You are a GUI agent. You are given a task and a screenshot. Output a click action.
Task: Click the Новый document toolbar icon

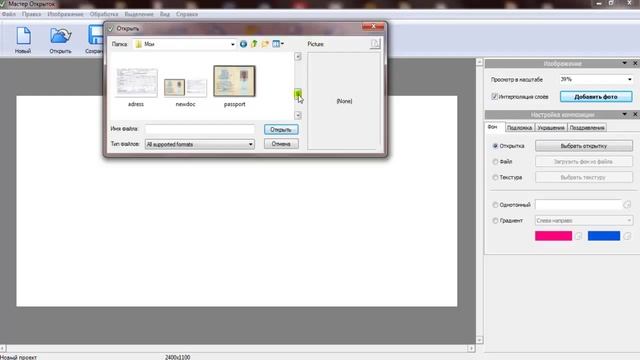pyautogui.click(x=23, y=36)
